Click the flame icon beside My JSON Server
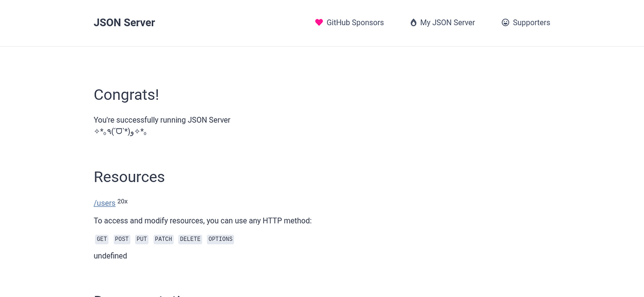The width and height of the screenshot is (644, 297). pos(413,23)
